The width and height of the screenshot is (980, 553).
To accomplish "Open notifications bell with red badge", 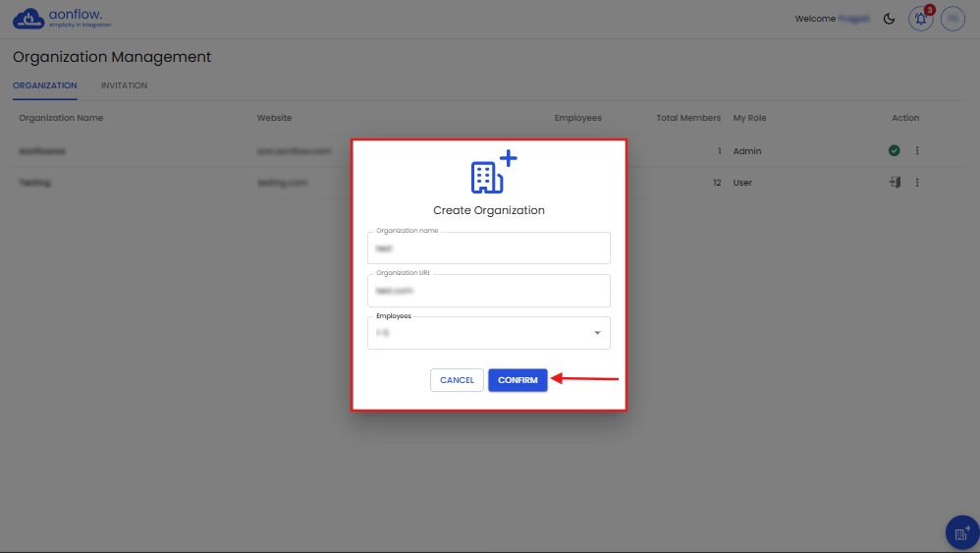I will coord(920,19).
